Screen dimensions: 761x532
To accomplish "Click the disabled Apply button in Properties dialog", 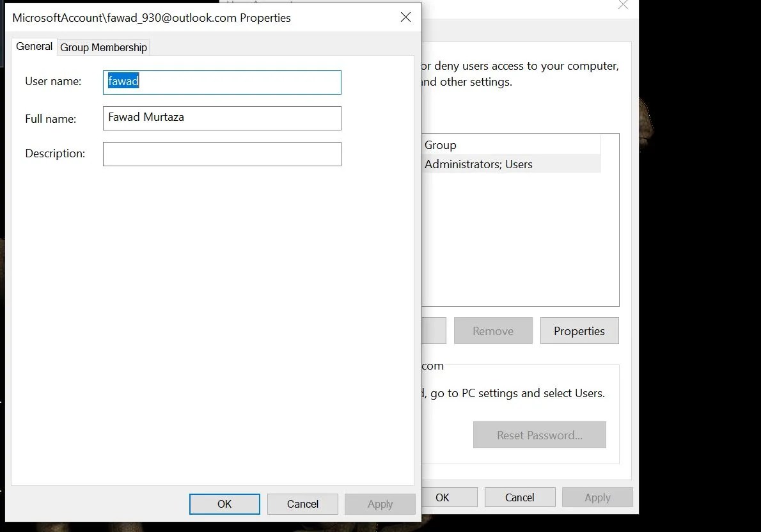I will (x=380, y=504).
